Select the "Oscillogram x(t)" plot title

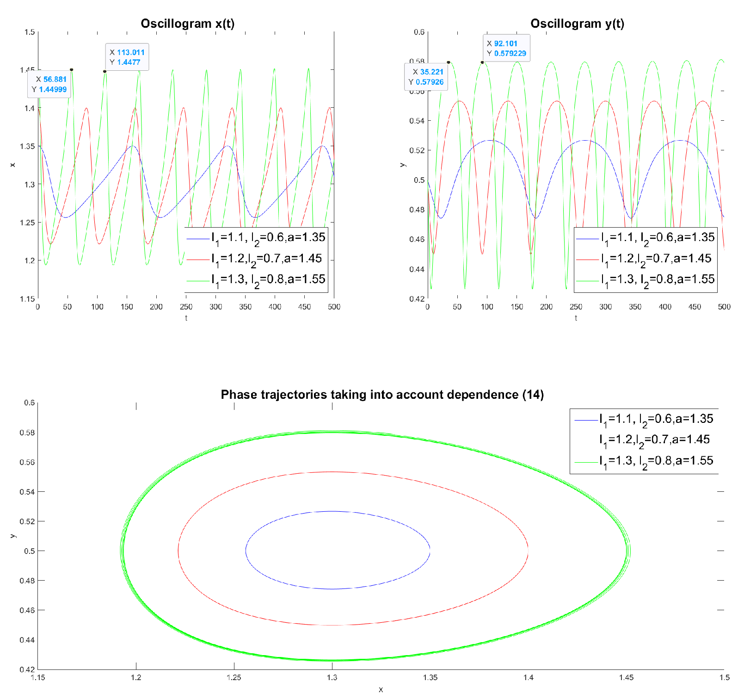click(187, 24)
